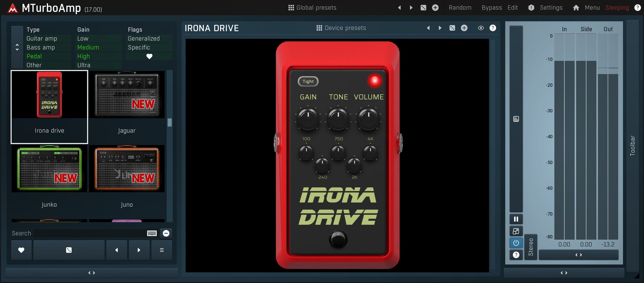Click the favorites heart button below search
The width and height of the screenshot is (644, 283).
pos(21,250)
